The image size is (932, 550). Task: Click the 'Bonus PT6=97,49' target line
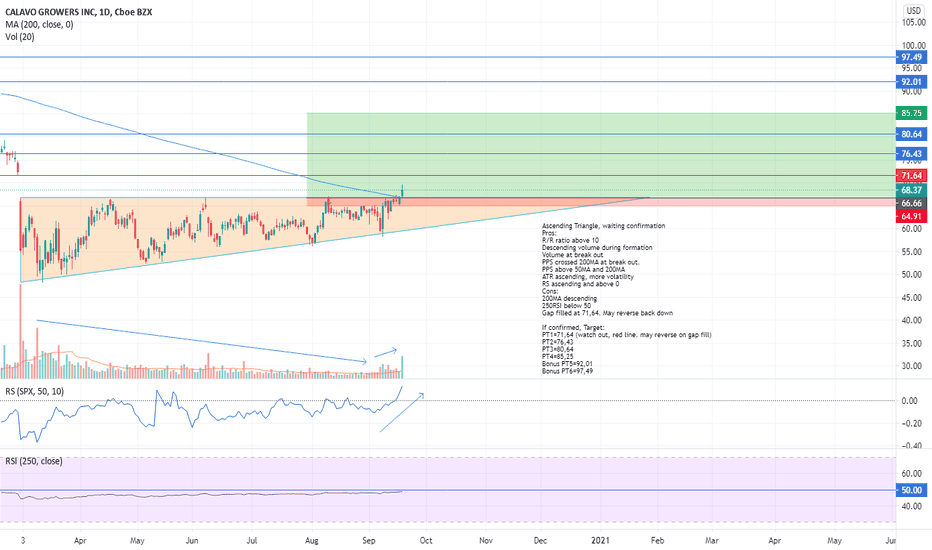pos(567,371)
